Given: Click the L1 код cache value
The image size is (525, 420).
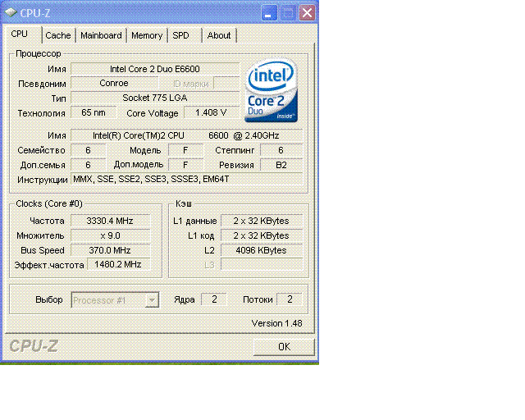Looking at the screenshot, I should pos(262,235).
